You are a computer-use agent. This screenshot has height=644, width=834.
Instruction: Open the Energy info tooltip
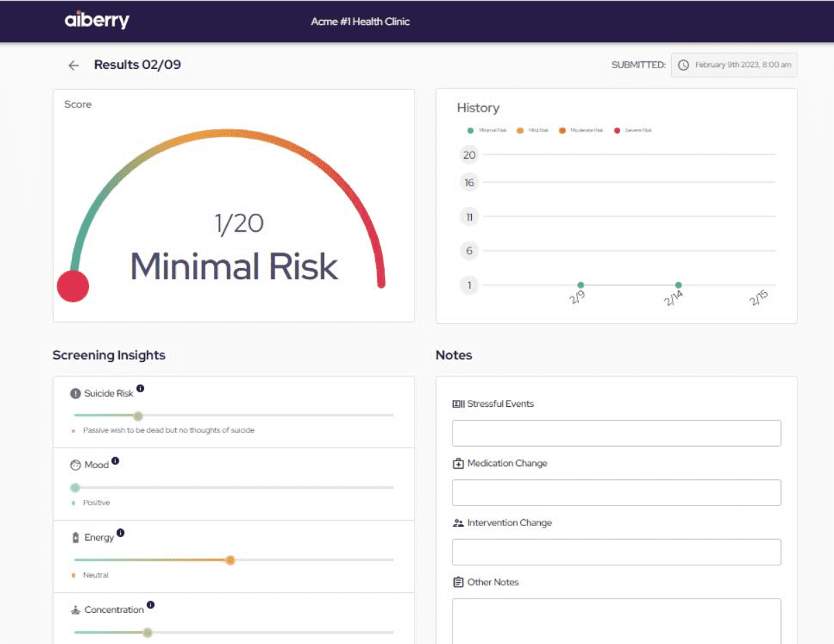click(x=121, y=533)
